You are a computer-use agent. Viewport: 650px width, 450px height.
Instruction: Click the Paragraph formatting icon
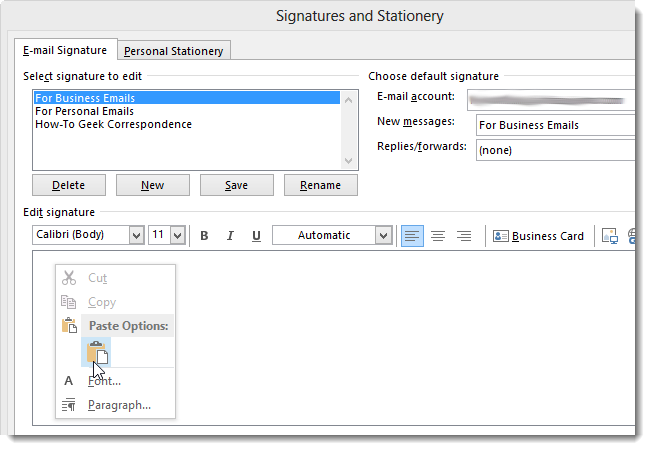69,404
